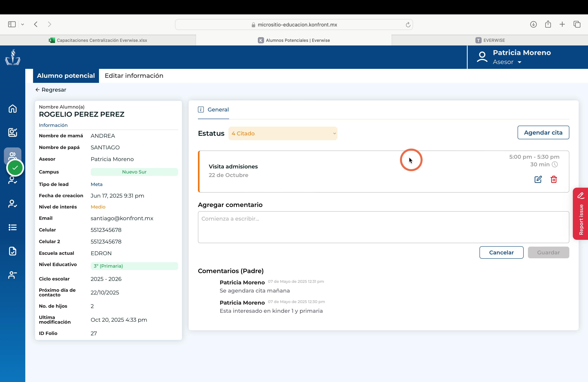Click the Meta lead type value

(97, 184)
